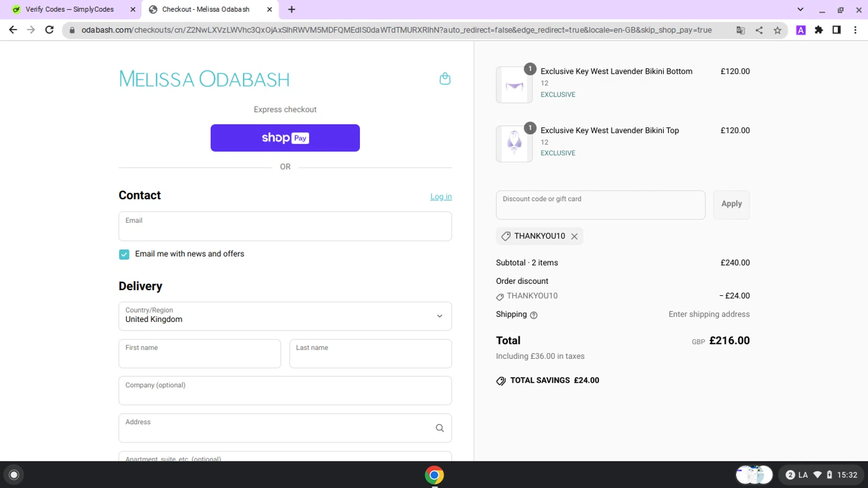Click the Log in link
Image resolution: width=868 pixels, height=488 pixels.
click(x=441, y=197)
